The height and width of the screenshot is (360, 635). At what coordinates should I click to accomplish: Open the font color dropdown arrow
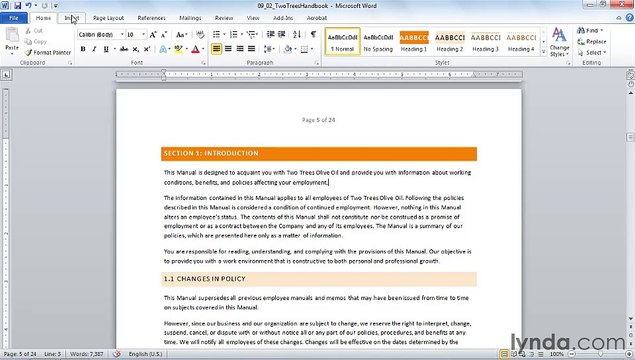point(203,49)
